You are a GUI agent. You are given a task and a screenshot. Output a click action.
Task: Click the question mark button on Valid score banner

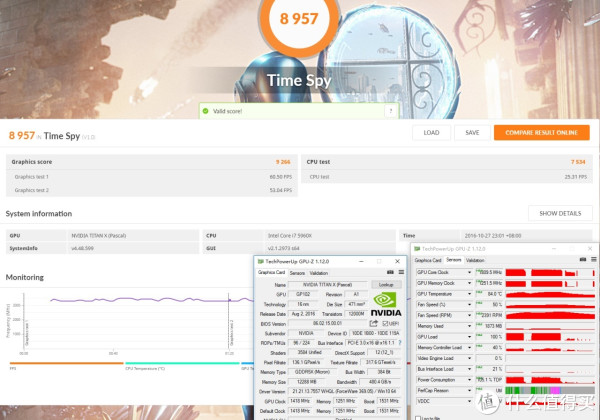(x=391, y=111)
